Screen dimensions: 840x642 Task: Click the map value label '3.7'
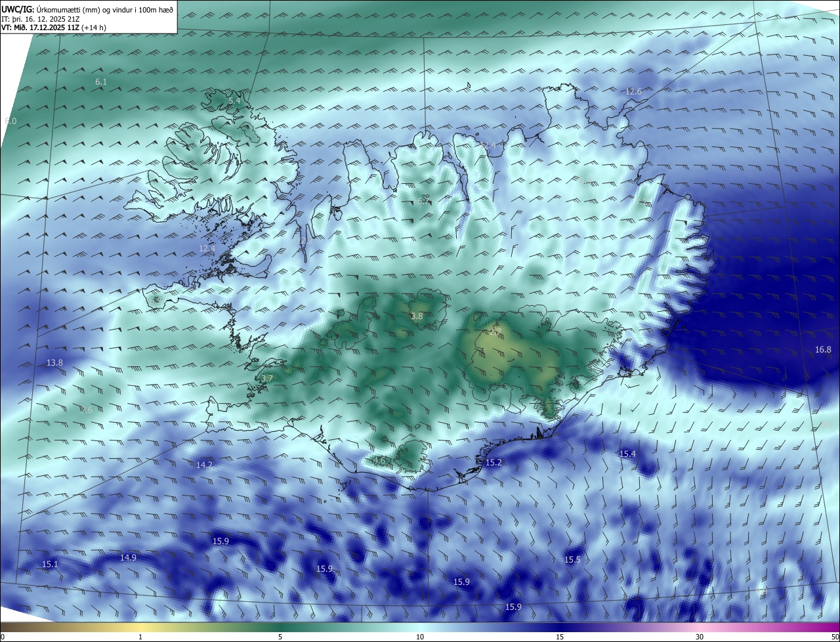tap(266, 379)
